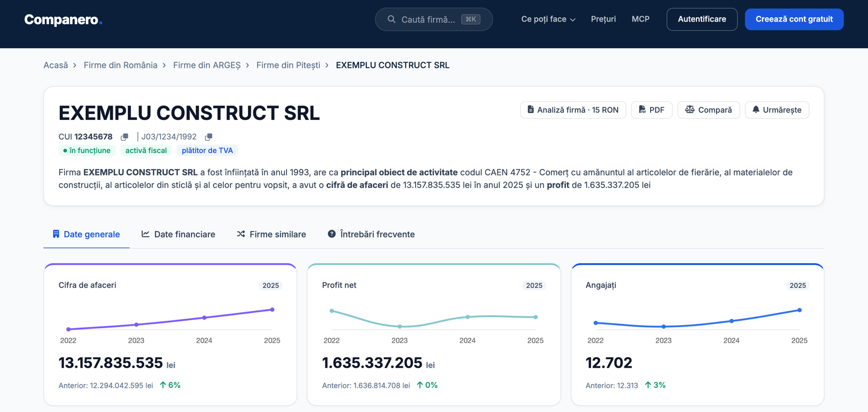Screen dimensions: 868x412
Task: Click Creează cont gratuit button
Action: point(794,19)
